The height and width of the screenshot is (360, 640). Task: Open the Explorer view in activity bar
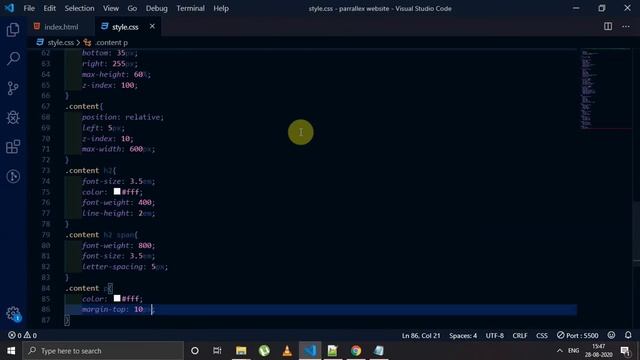click(x=13, y=29)
